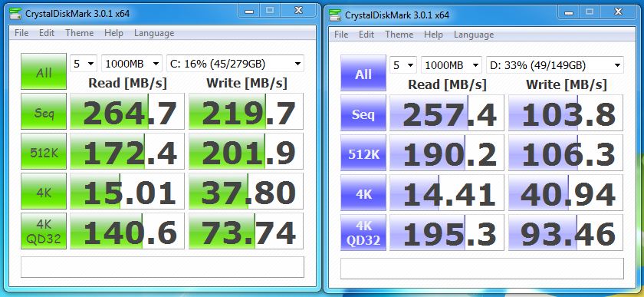Run all tests with green All button
Screen dimensions: 644x297
pyautogui.click(x=44, y=71)
